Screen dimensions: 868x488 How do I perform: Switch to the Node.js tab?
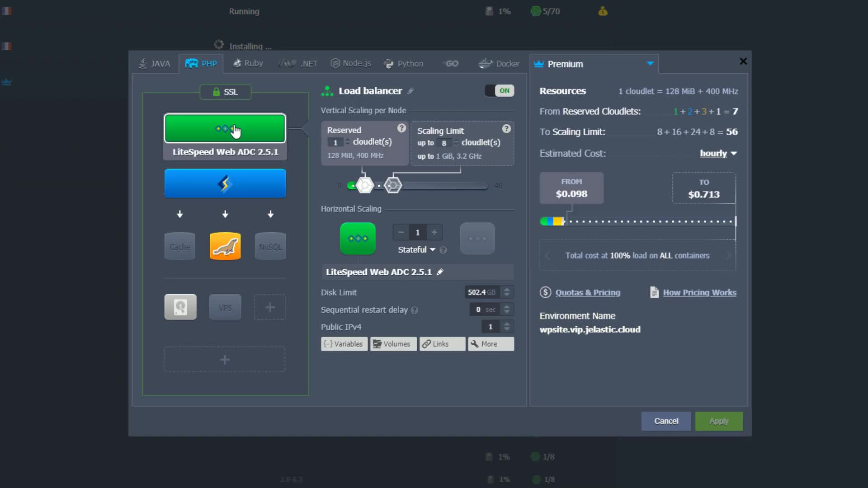[350, 63]
